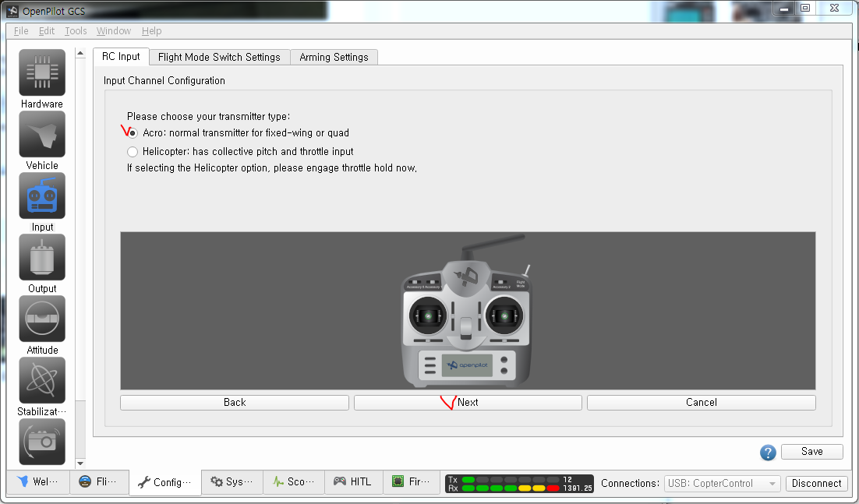859x504 pixels.
Task: Click the 'Input Channel Configuration' heading
Action: [x=164, y=80]
